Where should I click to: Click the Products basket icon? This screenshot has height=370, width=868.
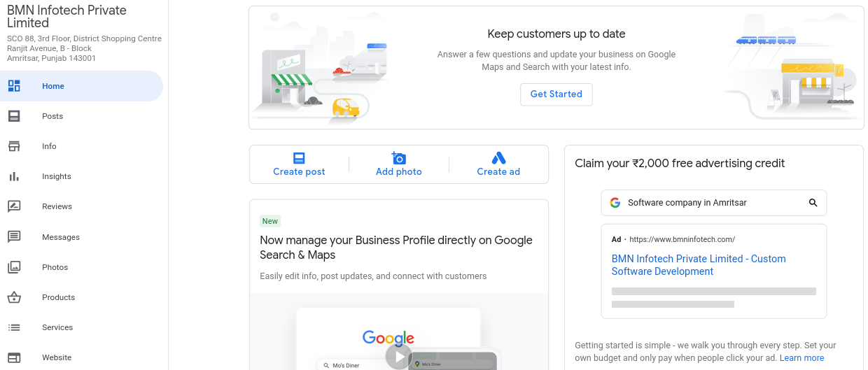pos(14,297)
